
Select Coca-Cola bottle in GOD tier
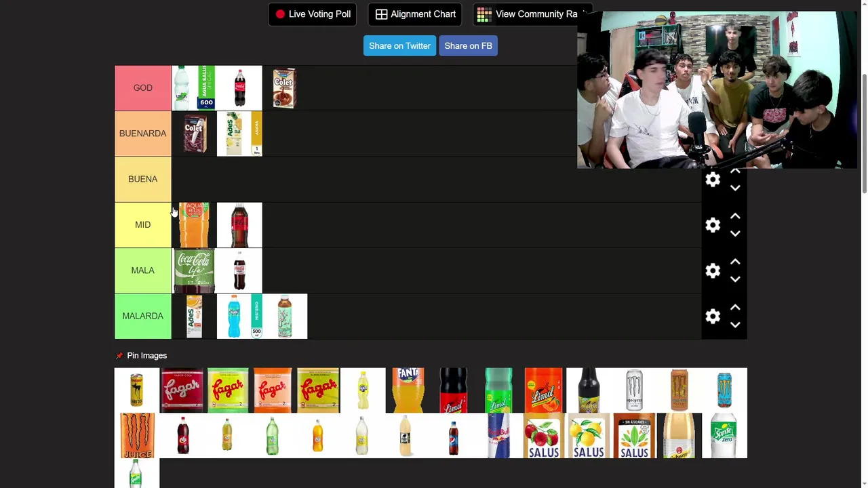coord(239,88)
